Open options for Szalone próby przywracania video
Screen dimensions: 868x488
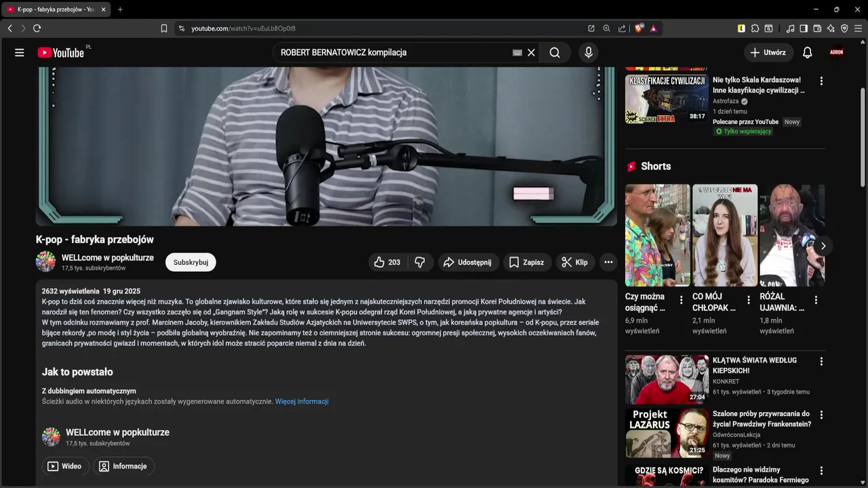tap(821, 415)
